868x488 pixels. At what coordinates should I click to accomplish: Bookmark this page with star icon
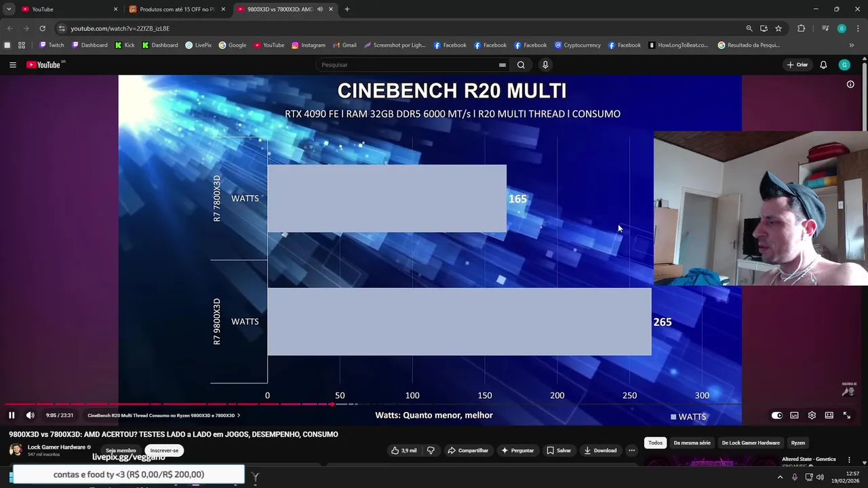pos(778,28)
